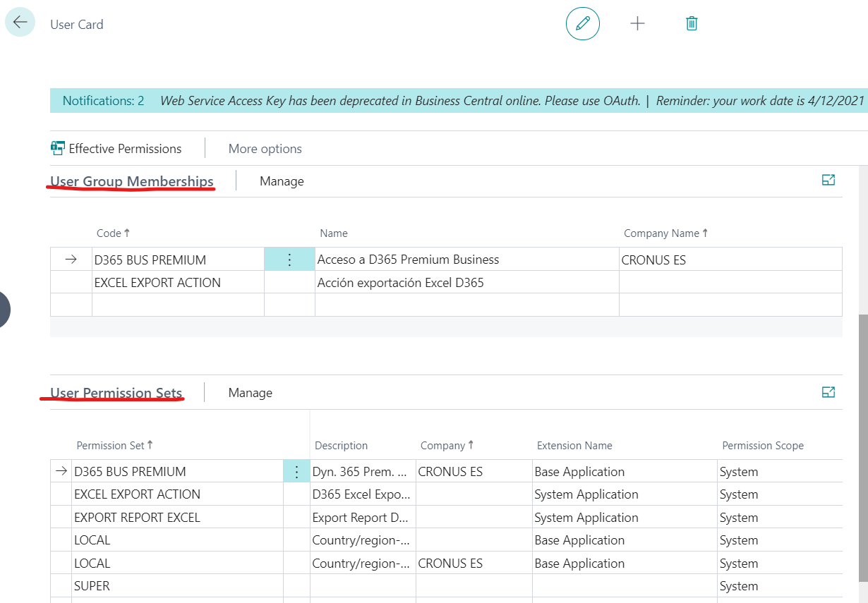This screenshot has height=603, width=868.
Task: Click the pencil edit icon
Action: click(x=583, y=23)
